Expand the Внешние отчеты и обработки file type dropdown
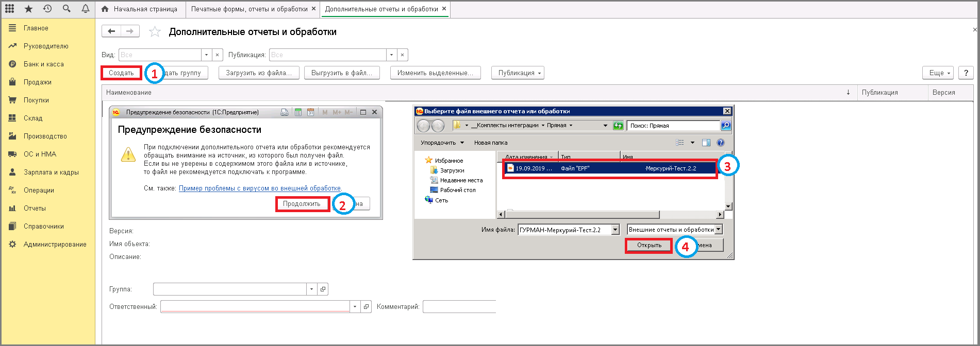This screenshot has height=346, width=980. pyautogui.click(x=719, y=230)
